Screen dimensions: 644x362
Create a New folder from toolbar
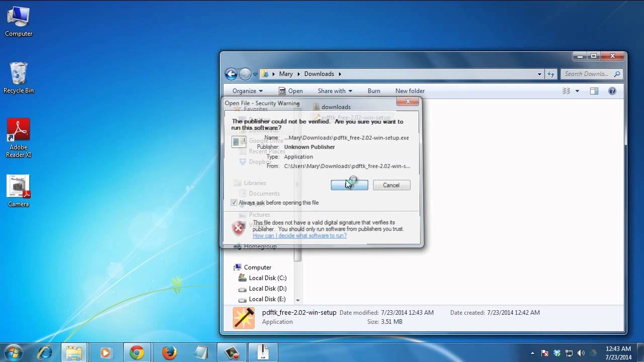(410, 91)
